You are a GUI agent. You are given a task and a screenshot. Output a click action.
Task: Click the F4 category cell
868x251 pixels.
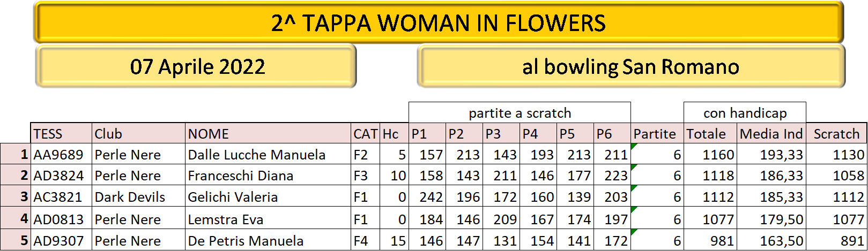click(x=366, y=240)
